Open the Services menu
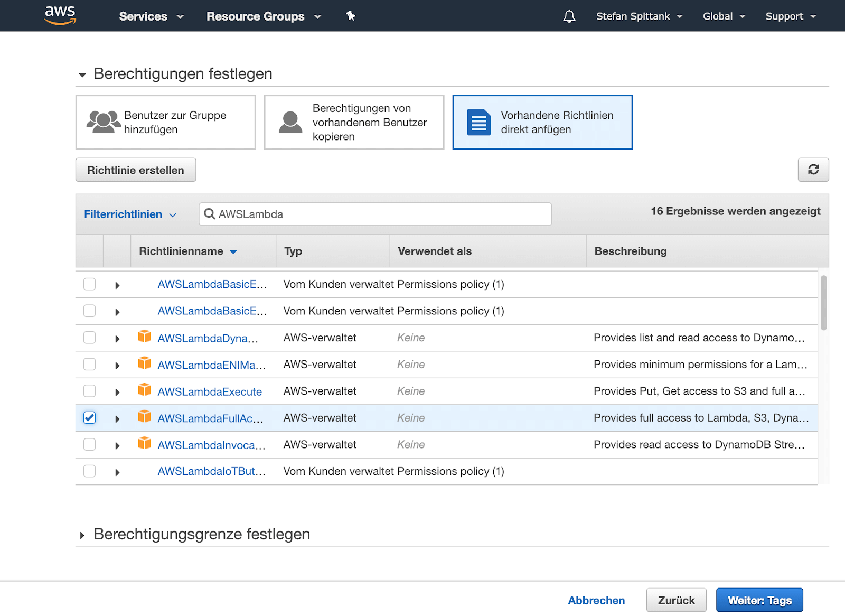The height and width of the screenshot is (616, 845). coord(151,16)
